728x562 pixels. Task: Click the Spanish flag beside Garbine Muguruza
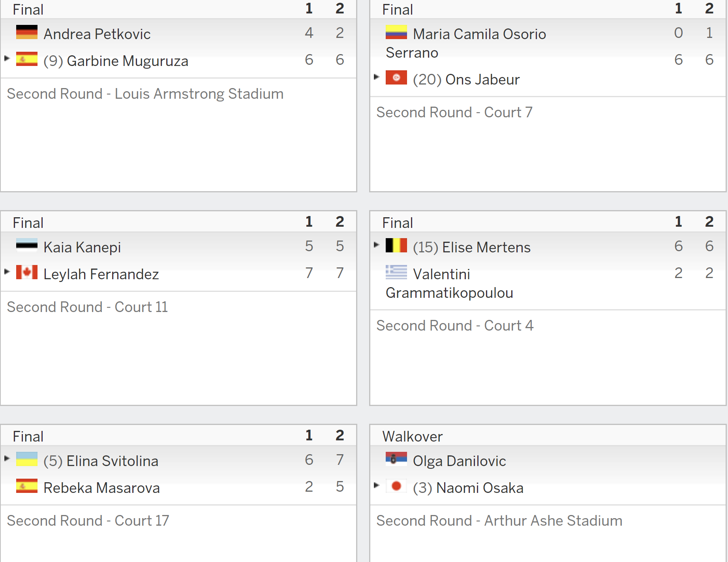[27, 59]
